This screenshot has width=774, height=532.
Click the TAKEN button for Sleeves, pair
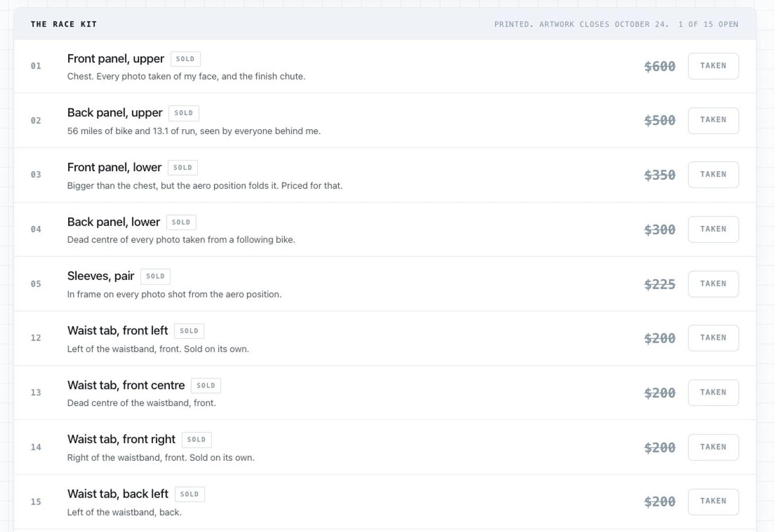point(713,284)
